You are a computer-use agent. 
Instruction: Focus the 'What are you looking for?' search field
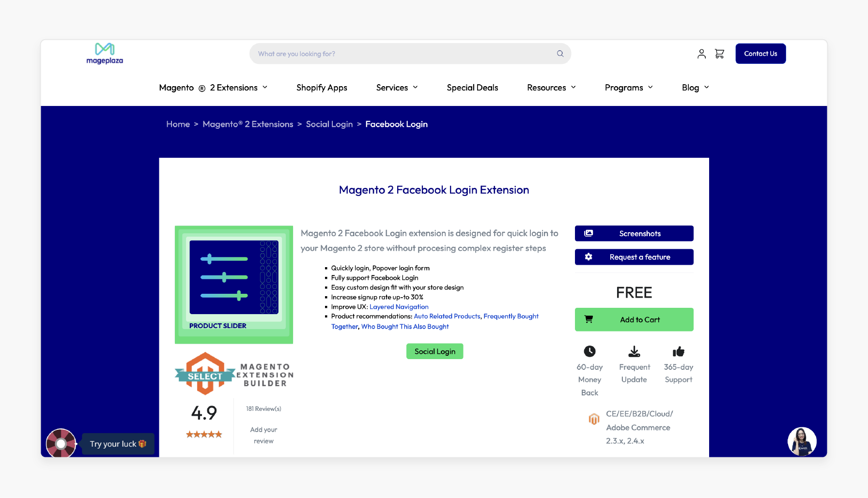tap(410, 54)
